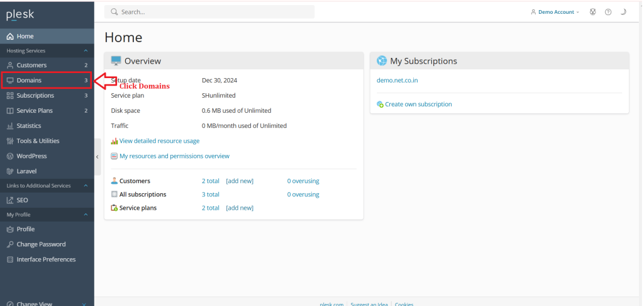Click add new link for Service plans
Screen dimensions: 644x306
click(x=240, y=208)
